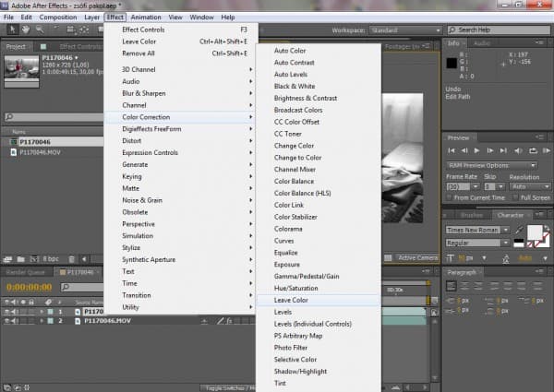Click the trash icon in Project panel
Image resolution: width=554 pixels, height=392 pixels.
pos(69,259)
